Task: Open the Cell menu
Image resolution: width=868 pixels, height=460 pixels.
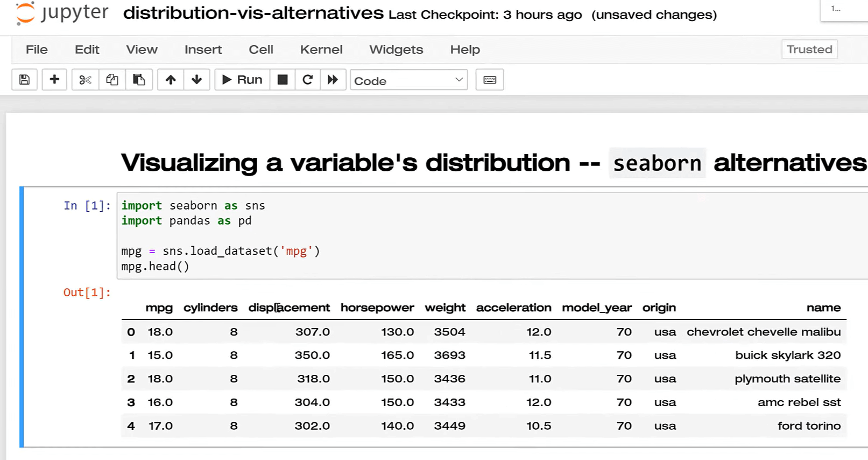Action: pos(261,50)
